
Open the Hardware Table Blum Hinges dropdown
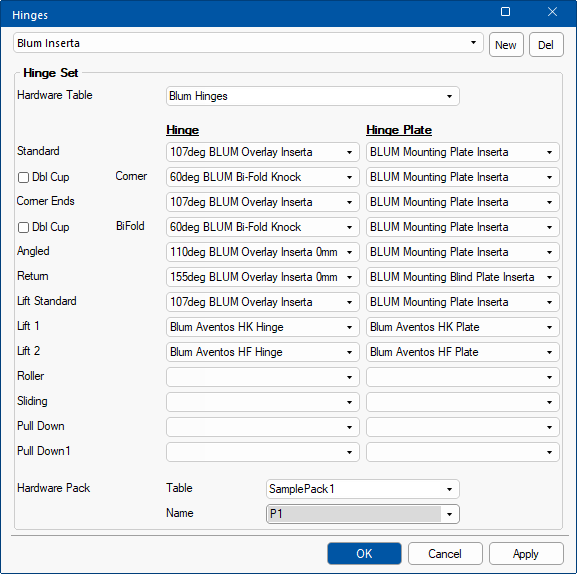[312, 96]
